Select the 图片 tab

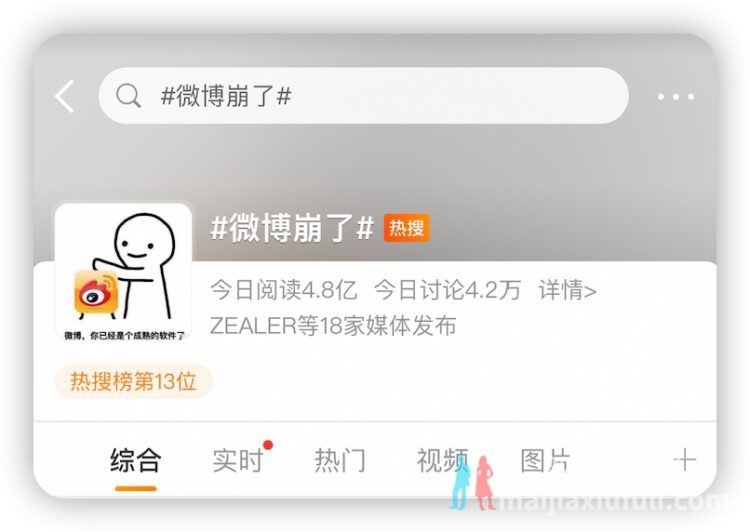point(545,461)
